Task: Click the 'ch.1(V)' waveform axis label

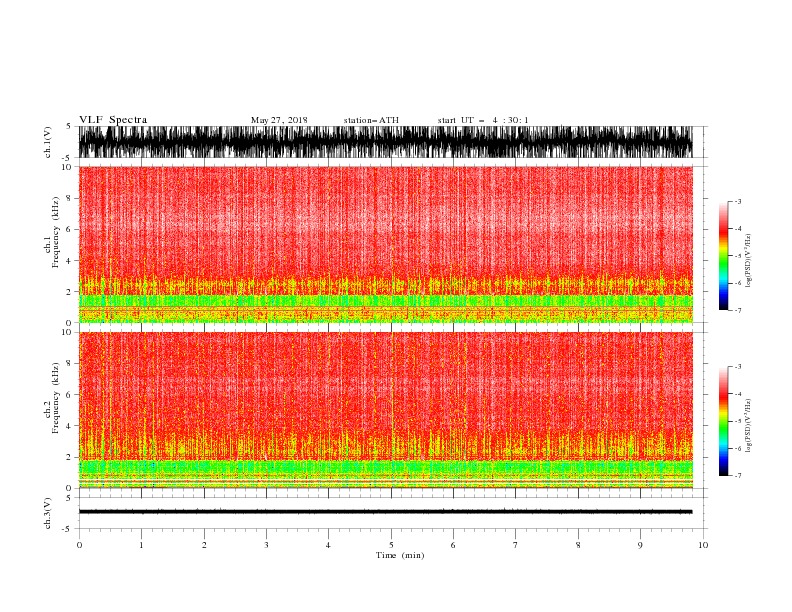Action: click(x=48, y=142)
